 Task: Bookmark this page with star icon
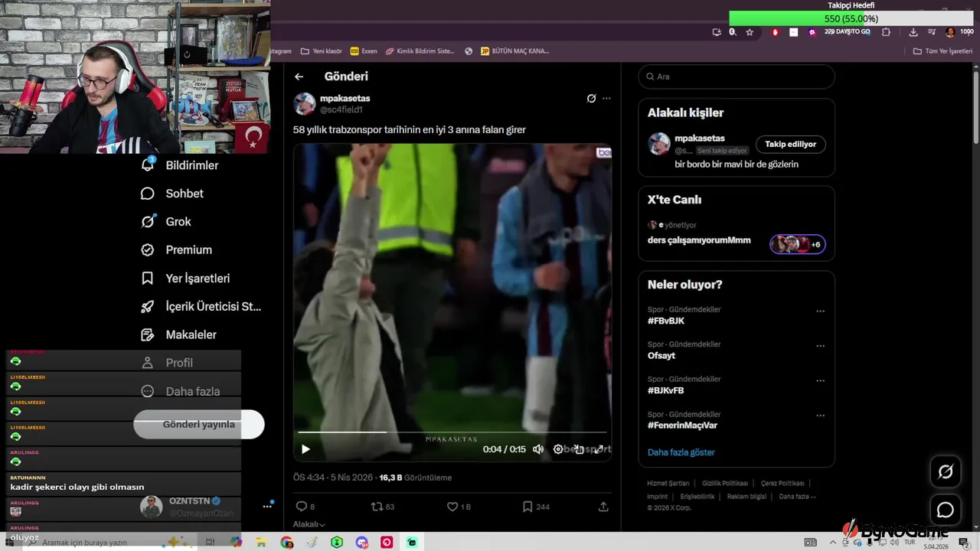750,32
